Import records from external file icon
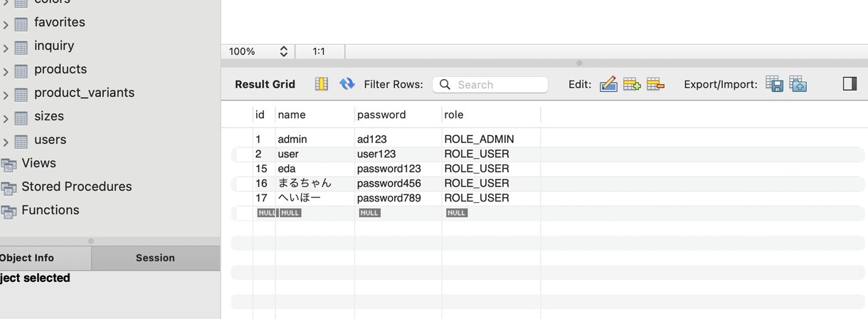This screenshot has width=868, height=319. pyautogui.click(x=798, y=84)
